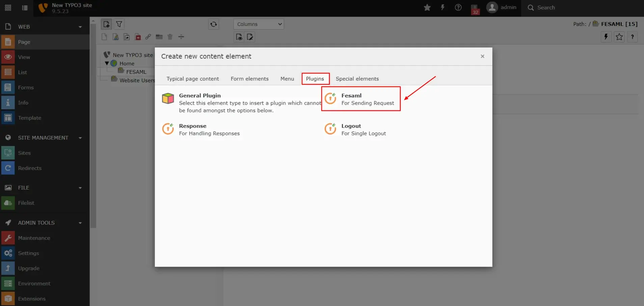Image resolution: width=644 pixels, height=306 pixels.
Task: Open the help question mark icon
Action: pyautogui.click(x=458, y=7)
